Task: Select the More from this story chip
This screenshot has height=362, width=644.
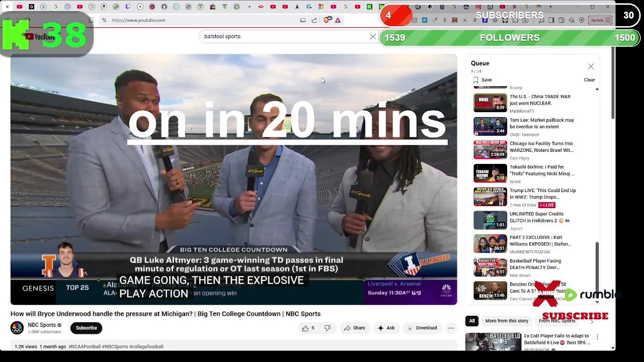Action: click(507, 321)
